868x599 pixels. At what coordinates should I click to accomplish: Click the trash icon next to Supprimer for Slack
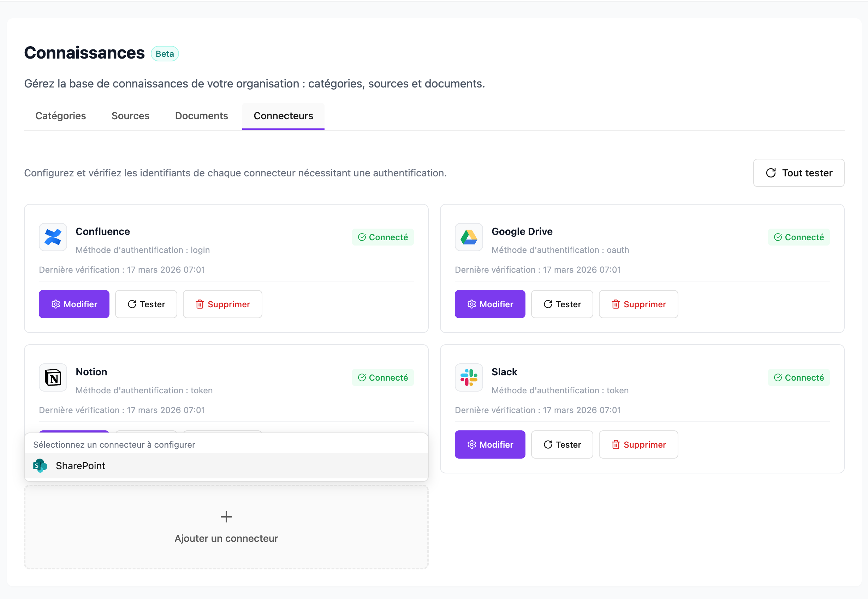click(x=616, y=445)
